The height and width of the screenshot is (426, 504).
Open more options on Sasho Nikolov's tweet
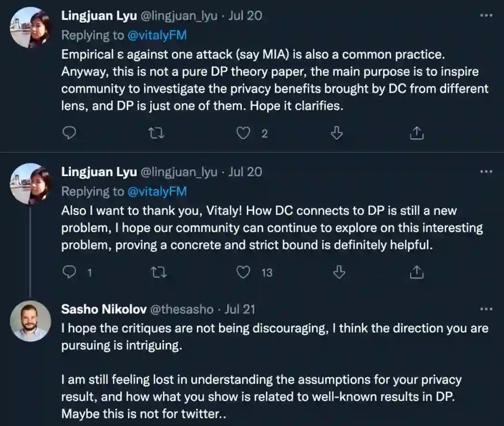pos(486,309)
